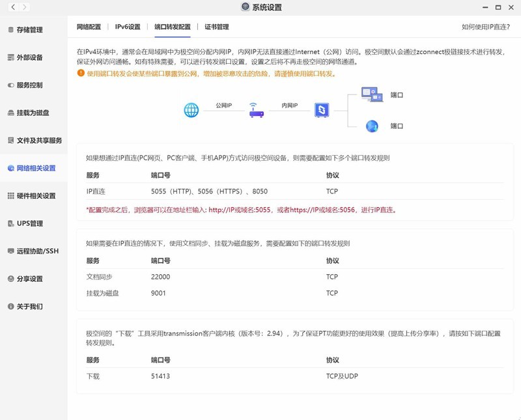This screenshot has height=420, width=521.
Task: Open the UPS管理 UPS management section
Action: 29,223
